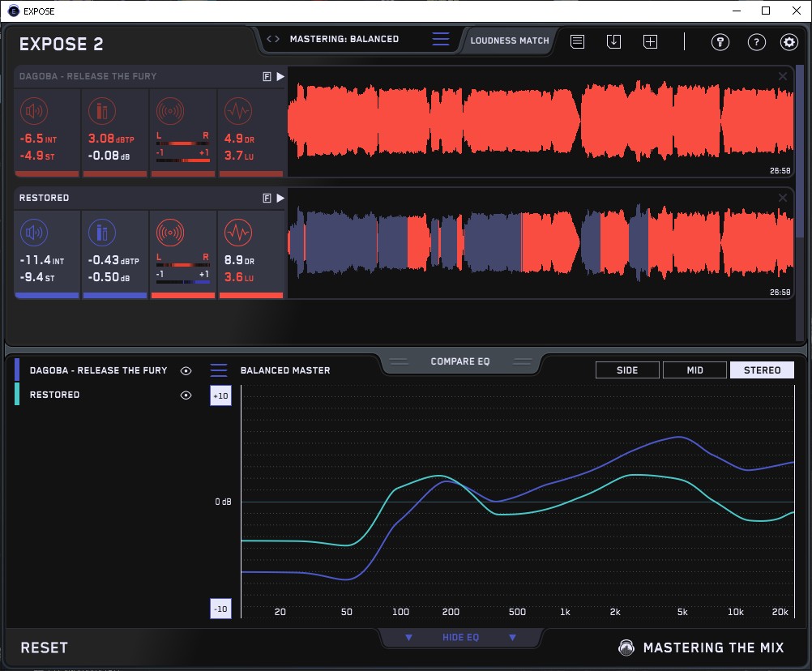Open the notes list icon in the toolbar
Viewport: 812px width, 671px height.
coord(578,41)
